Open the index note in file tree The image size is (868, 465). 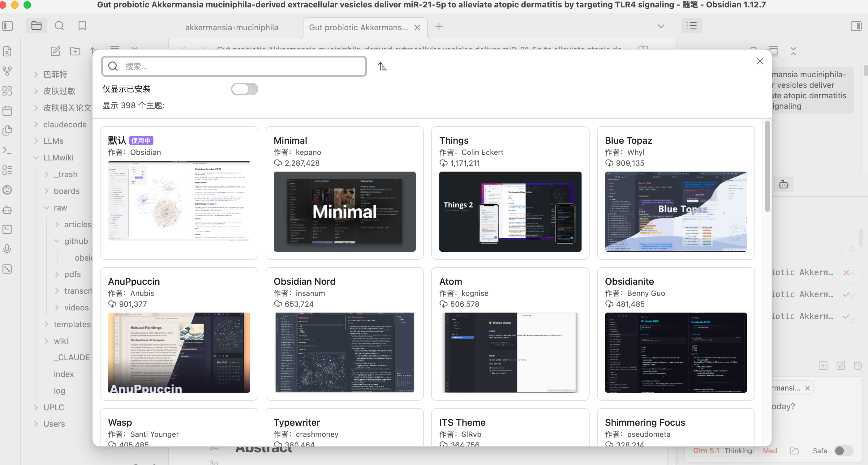[x=64, y=374]
